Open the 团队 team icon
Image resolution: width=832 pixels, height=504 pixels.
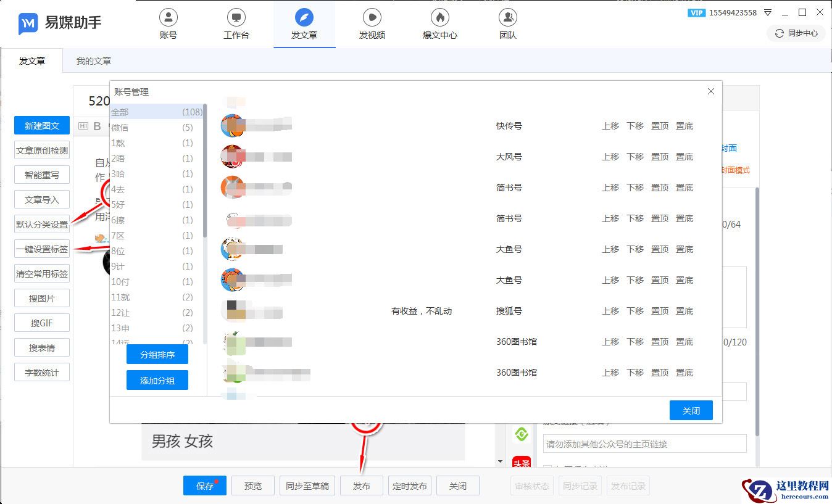pos(507,17)
